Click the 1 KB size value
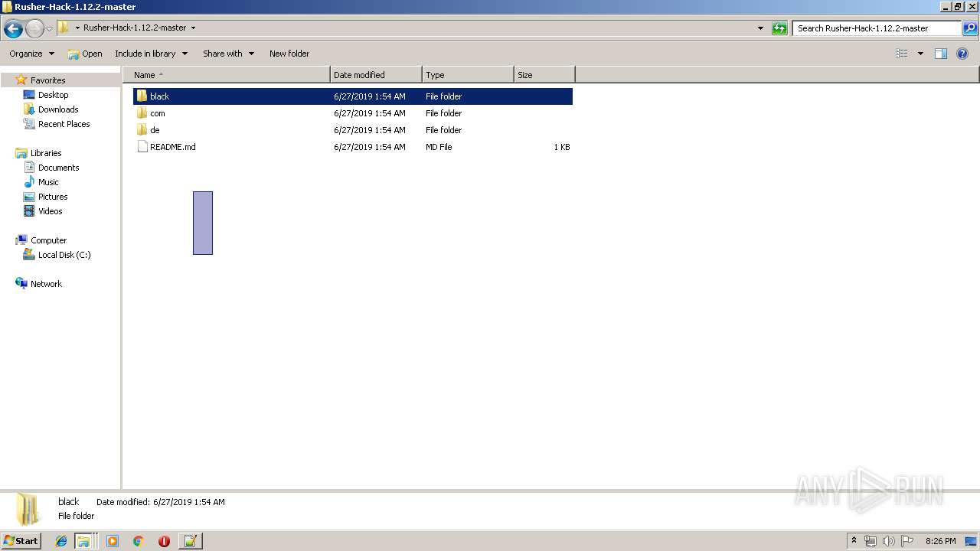Viewport: 980px width, 551px height. pyautogui.click(x=561, y=147)
